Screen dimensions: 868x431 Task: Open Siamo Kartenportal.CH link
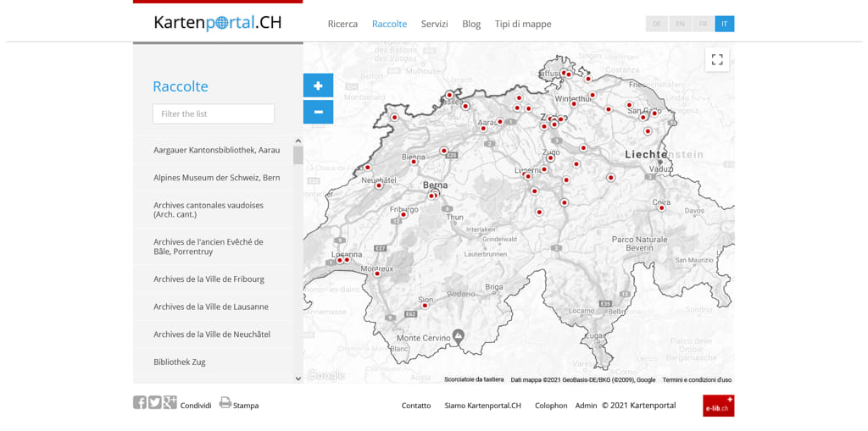click(482, 406)
